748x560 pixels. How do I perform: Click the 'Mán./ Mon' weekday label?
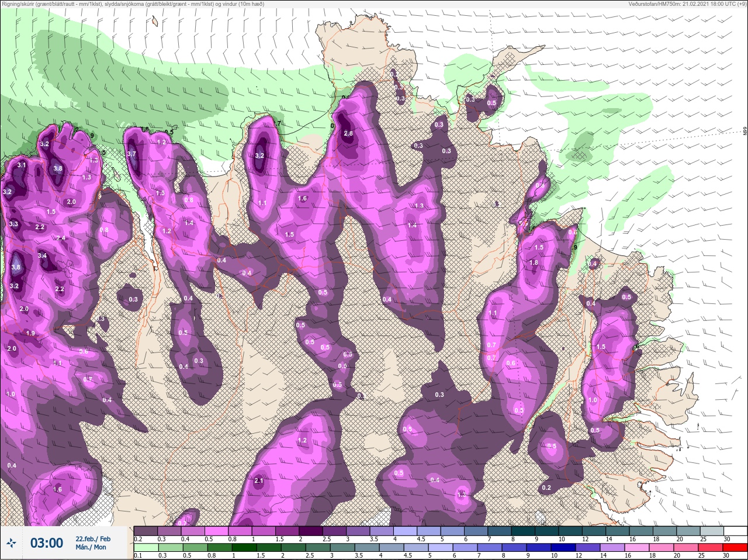pyautogui.click(x=91, y=547)
